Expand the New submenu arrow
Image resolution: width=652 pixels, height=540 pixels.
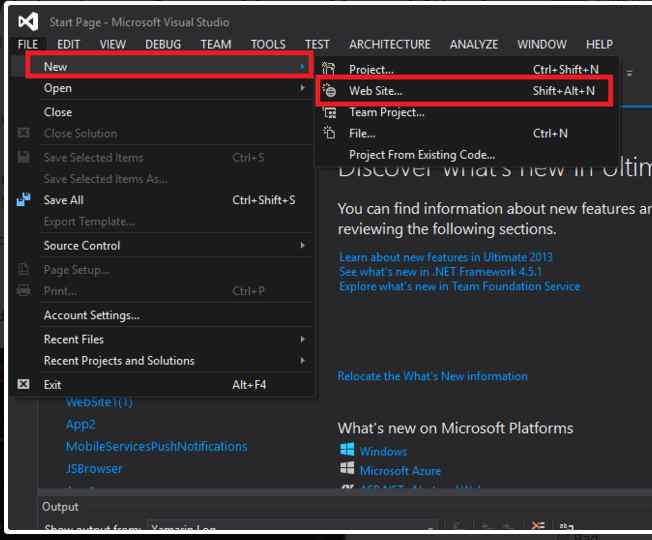(x=302, y=67)
